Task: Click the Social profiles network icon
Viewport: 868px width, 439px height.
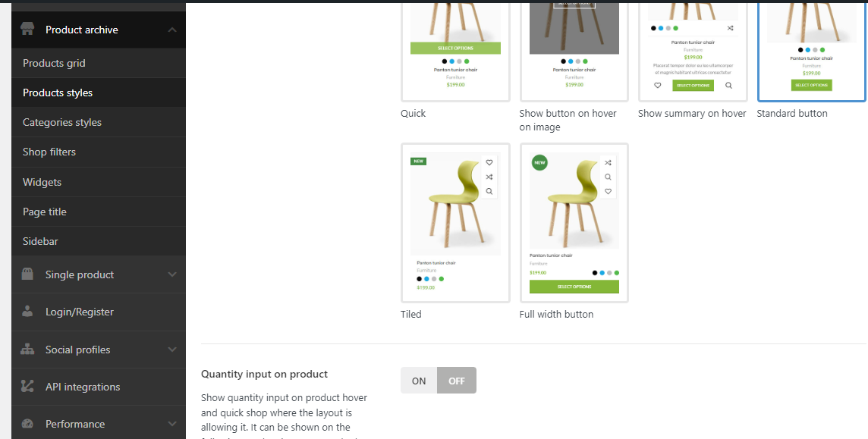Action: click(x=27, y=350)
